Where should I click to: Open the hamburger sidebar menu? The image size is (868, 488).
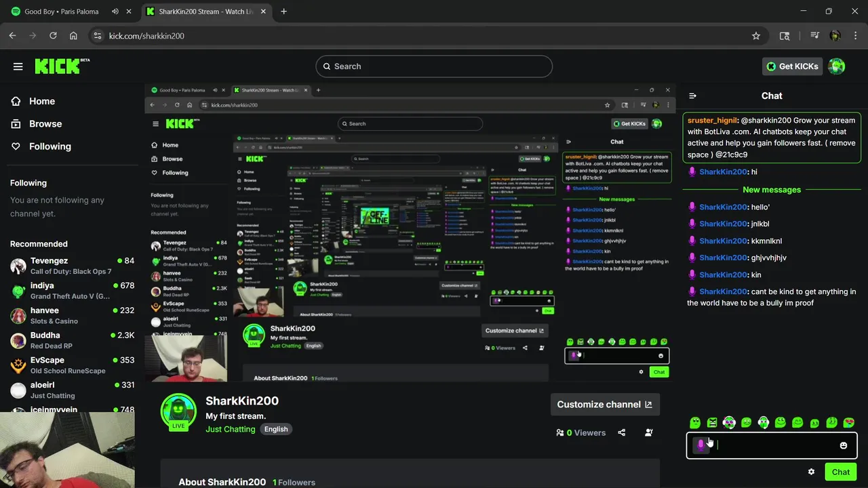pyautogui.click(x=18, y=66)
